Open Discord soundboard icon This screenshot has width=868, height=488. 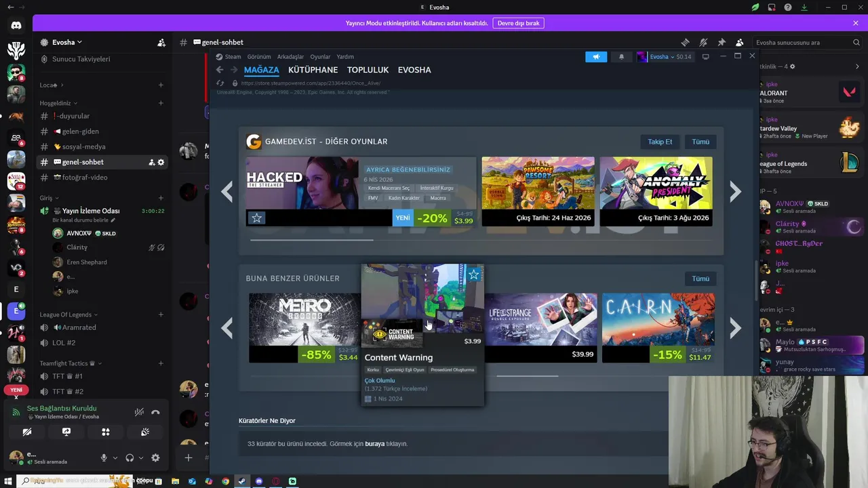coord(145,432)
